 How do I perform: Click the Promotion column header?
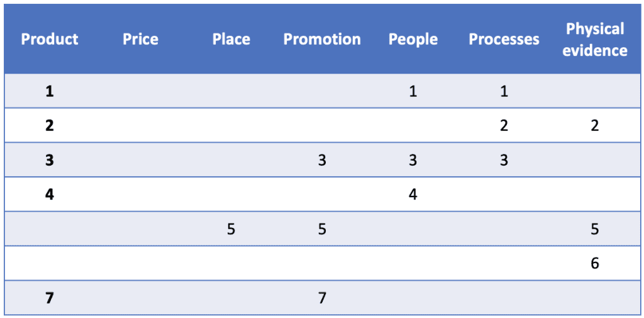click(x=322, y=39)
